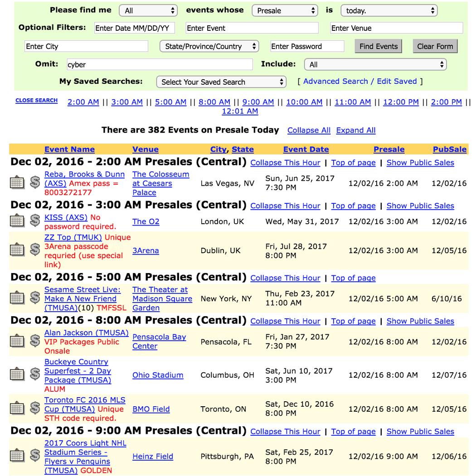Collapse the 9:00 AM presales hour

click(285, 432)
